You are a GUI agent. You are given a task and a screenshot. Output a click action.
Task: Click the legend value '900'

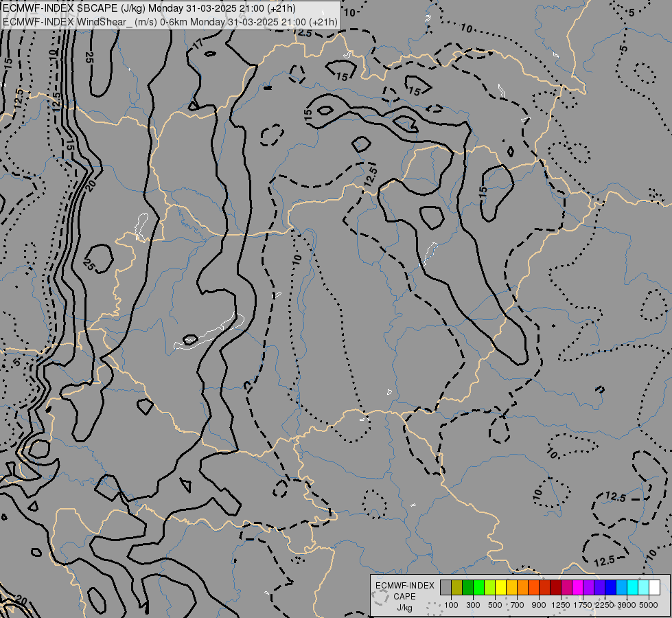[x=539, y=605]
